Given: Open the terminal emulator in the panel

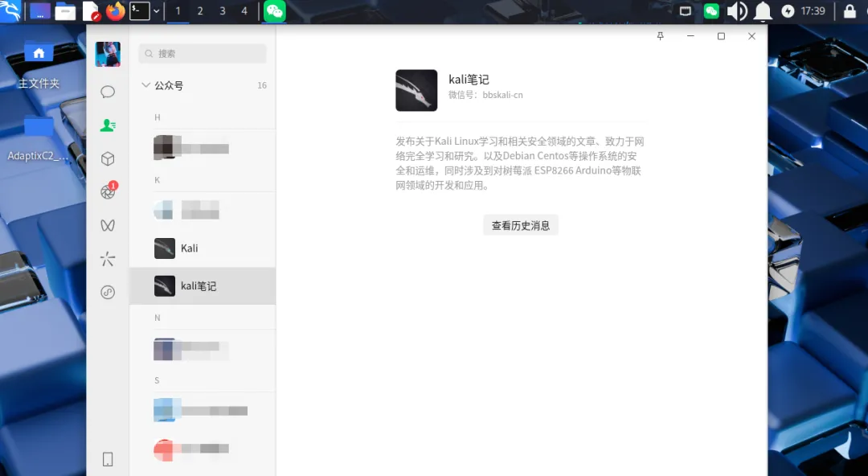Looking at the screenshot, I should (140, 11).
